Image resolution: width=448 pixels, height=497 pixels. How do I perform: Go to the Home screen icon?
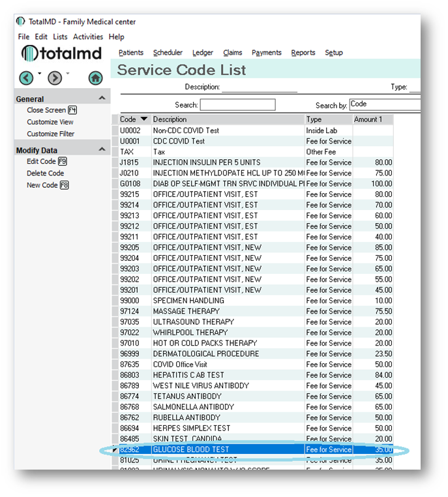pos(95,78)
